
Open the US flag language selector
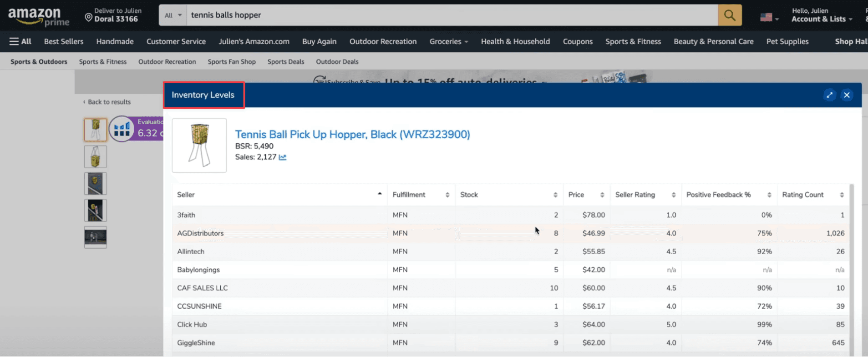tap(769, 17)
